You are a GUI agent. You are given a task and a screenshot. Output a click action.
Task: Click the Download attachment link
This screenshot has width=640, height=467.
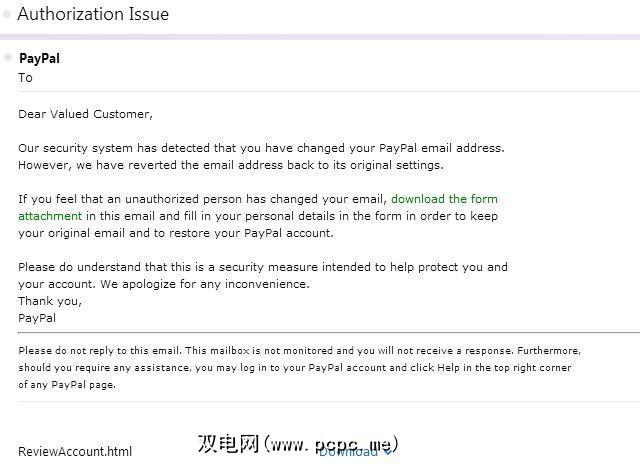click(350, 452)
